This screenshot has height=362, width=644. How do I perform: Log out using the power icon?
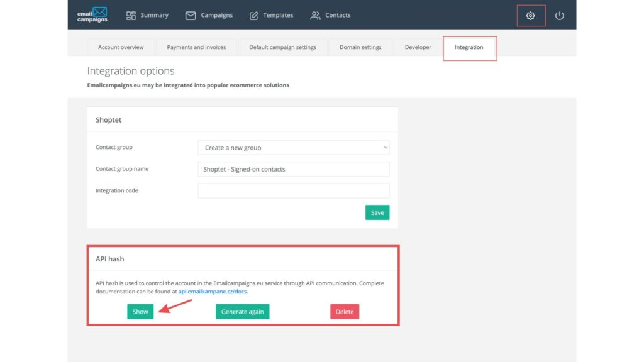pos(559,16)
